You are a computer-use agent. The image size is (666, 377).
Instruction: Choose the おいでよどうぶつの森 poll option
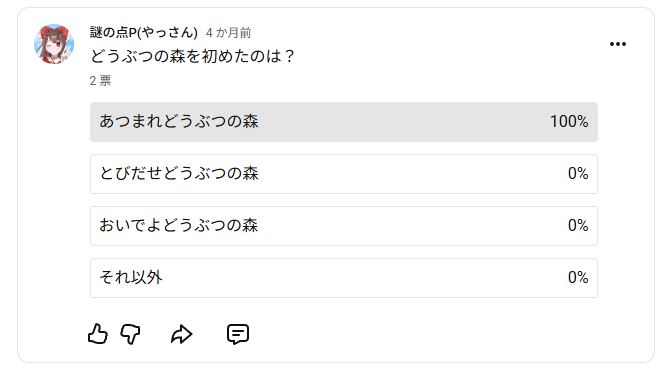[344, 226]
